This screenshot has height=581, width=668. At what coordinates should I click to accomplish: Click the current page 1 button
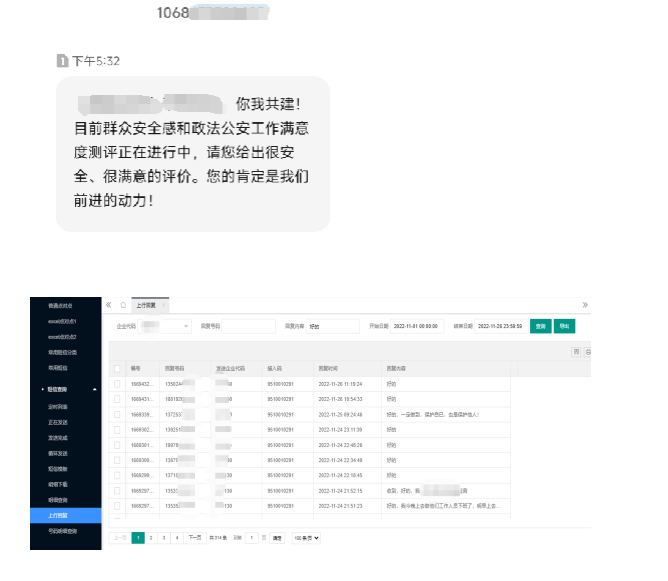point(138,538)
